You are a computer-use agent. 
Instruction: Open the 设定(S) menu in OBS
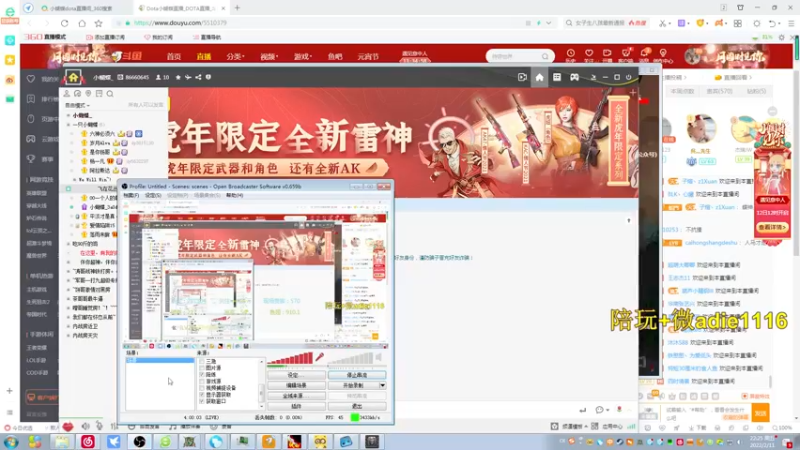[x=153, y=195]
